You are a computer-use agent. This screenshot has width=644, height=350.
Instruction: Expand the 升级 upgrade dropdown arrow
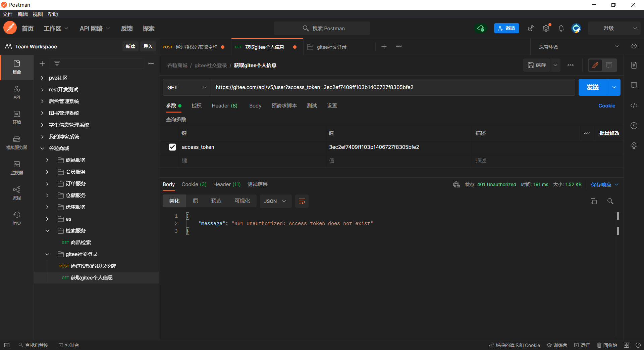635,28
